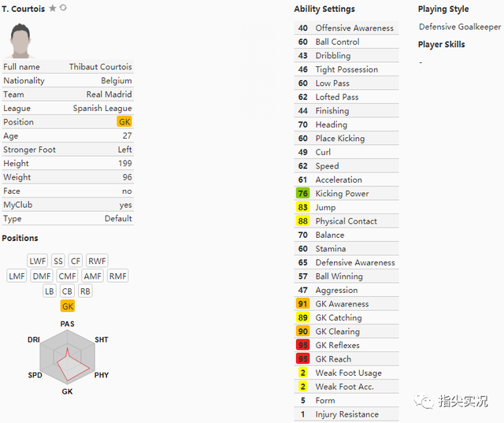Click the radar chart of player attributes
504x423 pixels.
pyautogui.click(x=68, y=357)
